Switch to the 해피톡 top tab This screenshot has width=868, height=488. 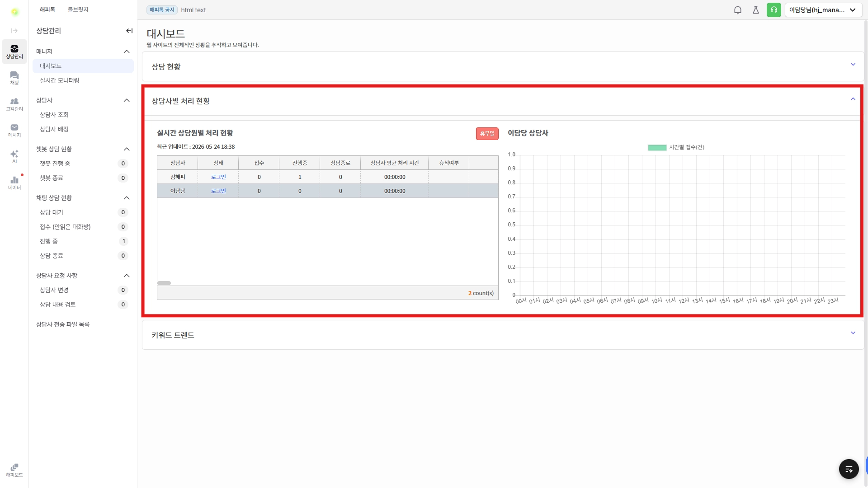[x=47, y=9]
